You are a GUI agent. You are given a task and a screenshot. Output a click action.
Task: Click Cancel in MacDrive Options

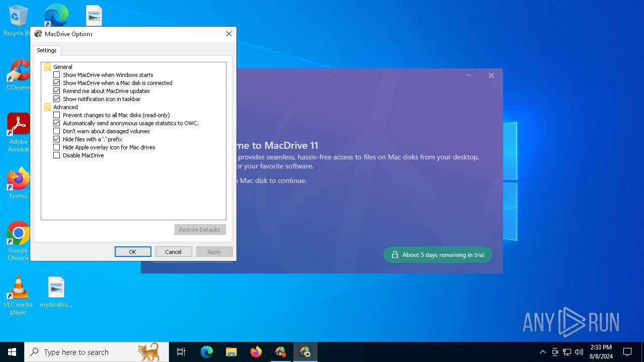coord(174,252)
